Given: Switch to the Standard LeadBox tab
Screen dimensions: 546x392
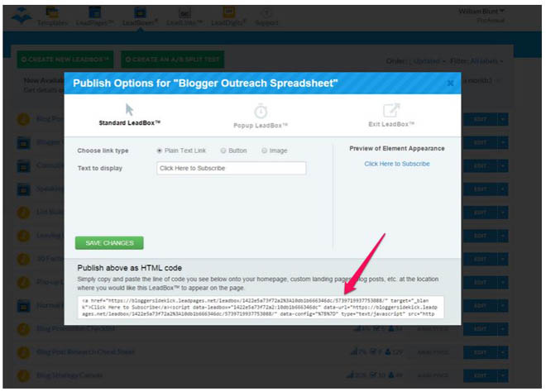Looking at the screenshot, I should [130, 114].
